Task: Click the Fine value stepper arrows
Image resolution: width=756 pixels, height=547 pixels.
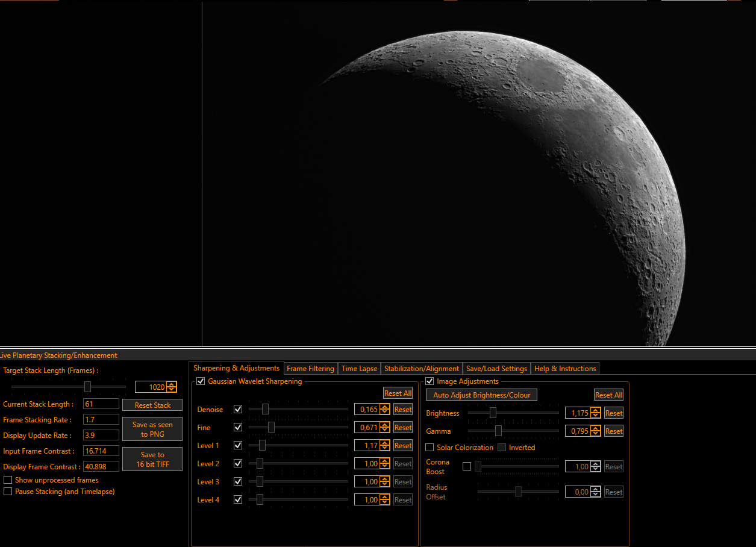Action: 385,428
